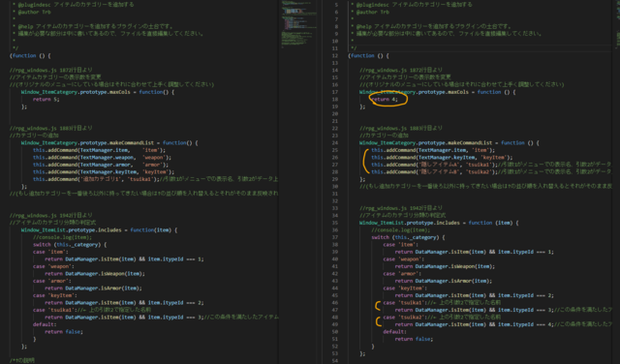Click line number 54 in right gutter

click(335, 360)
